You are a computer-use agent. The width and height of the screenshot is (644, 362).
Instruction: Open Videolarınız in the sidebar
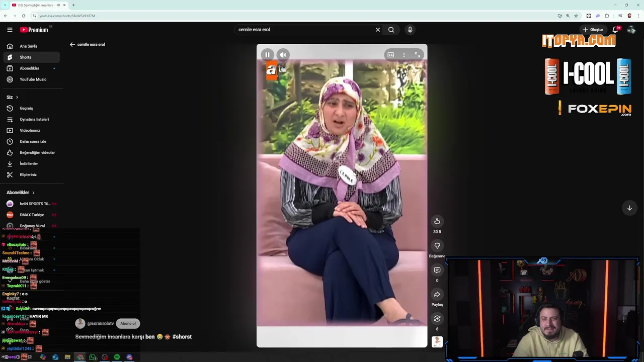[x=32, y=130]
